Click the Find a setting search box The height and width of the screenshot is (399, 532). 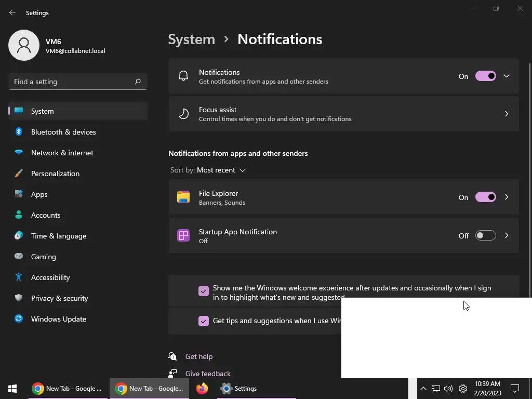tap(72, 82)
